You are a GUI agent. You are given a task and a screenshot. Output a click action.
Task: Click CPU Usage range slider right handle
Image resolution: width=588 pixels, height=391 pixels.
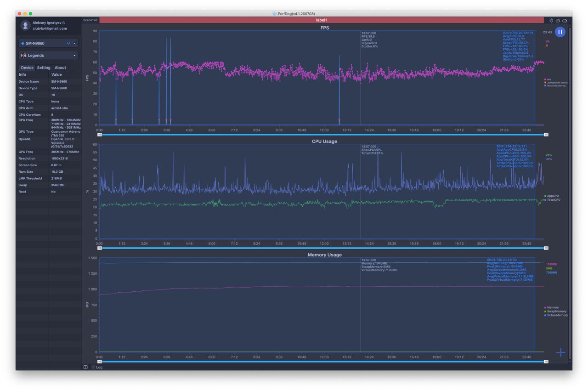pos(546,248)
